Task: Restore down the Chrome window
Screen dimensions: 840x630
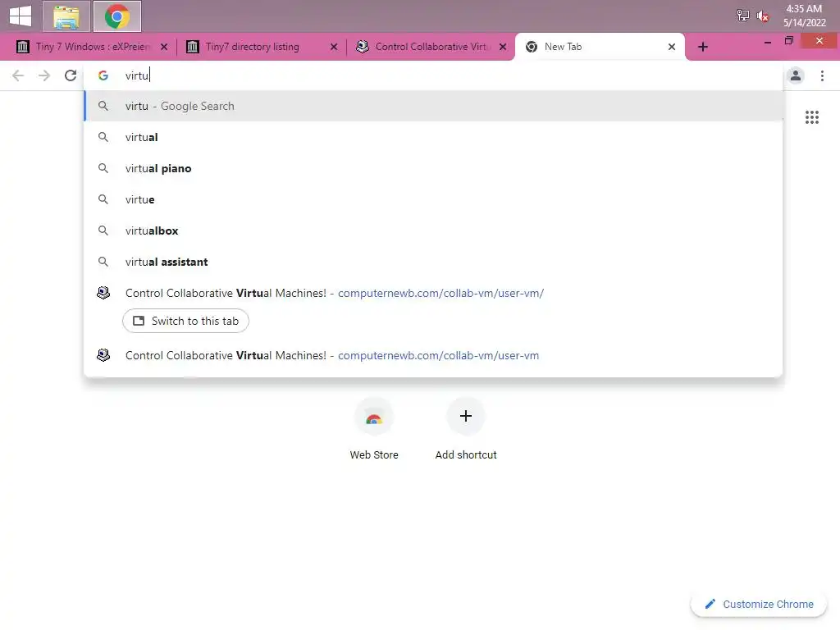Action: (x=788, y=41)
